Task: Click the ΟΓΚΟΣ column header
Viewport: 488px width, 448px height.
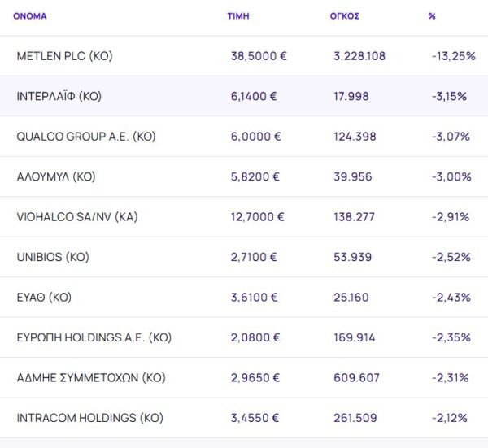Action: (346, 16)
